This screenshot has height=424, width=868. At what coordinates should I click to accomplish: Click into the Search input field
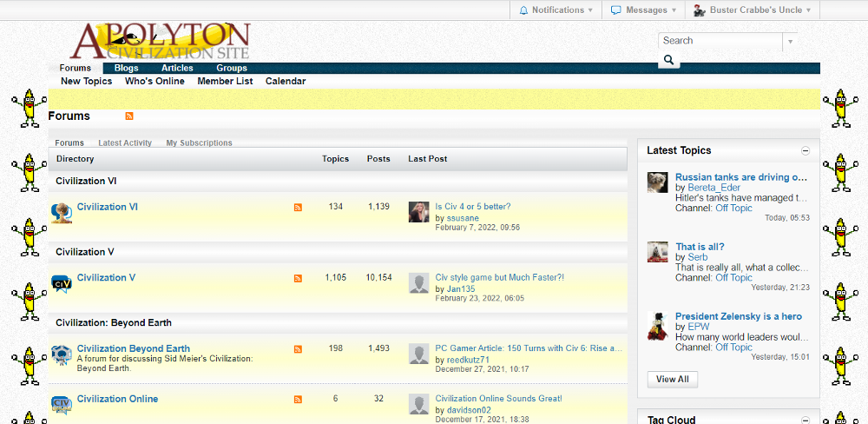click(720, 41)
